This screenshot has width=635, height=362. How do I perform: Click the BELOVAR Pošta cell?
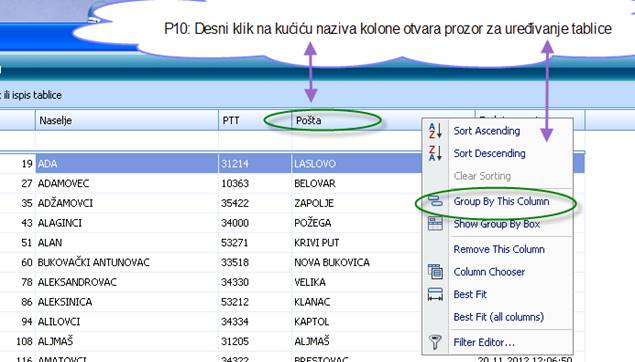point(356,183)
